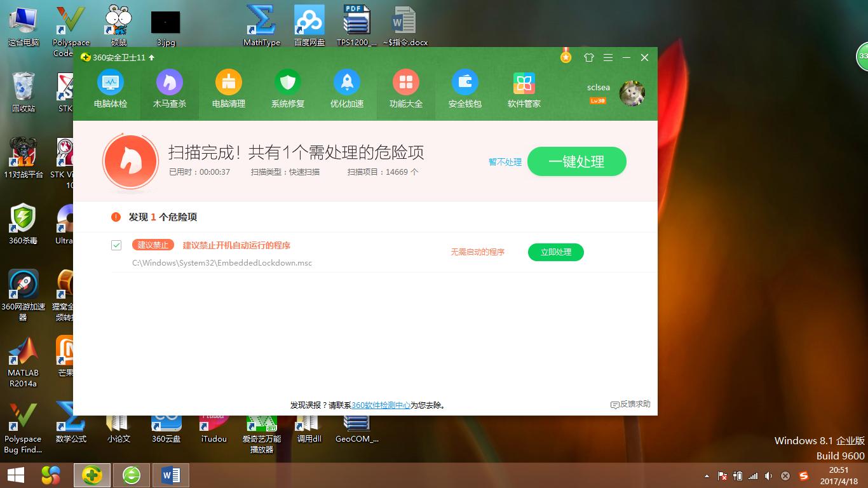The image size is (868, 488).
Task: Launch 软件管家 software manager
Action: 524,89
